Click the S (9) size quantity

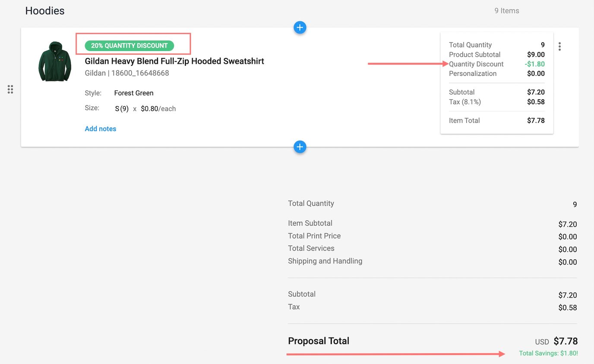tap(122, 109)
